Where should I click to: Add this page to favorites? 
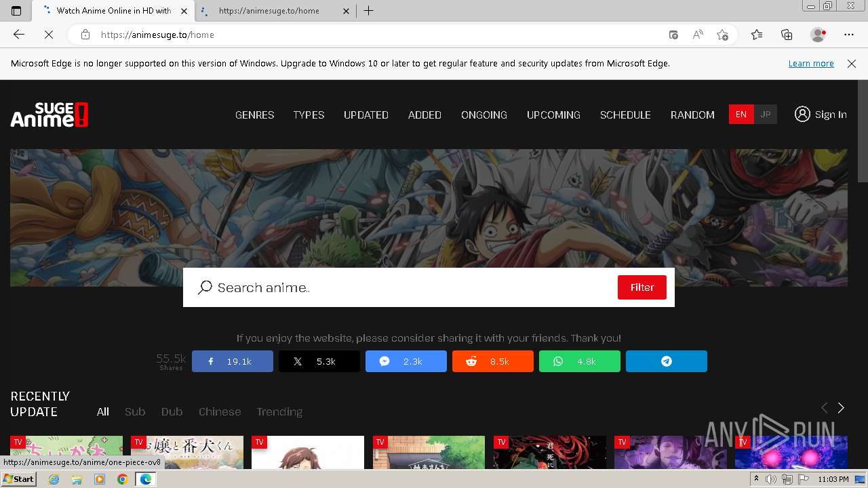point(722,35)
